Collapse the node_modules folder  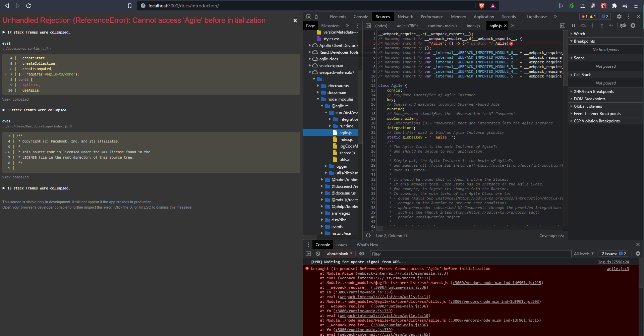[x=318, y=99]
